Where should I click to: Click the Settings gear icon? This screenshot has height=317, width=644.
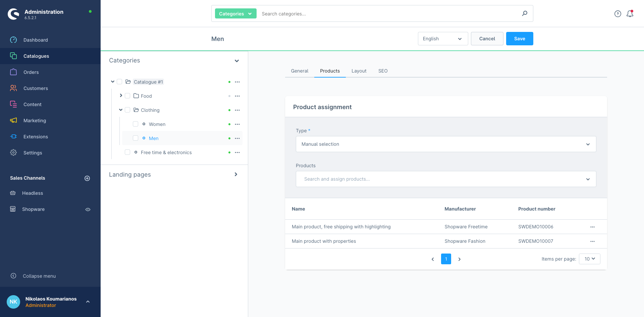pos(13,153)
